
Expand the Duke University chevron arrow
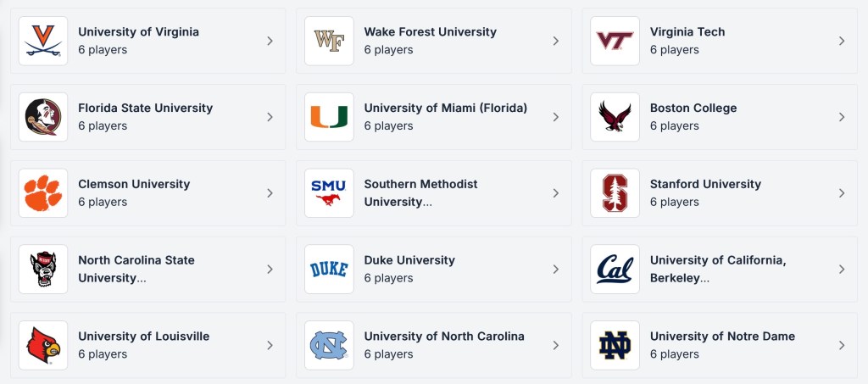click(555, 269)
